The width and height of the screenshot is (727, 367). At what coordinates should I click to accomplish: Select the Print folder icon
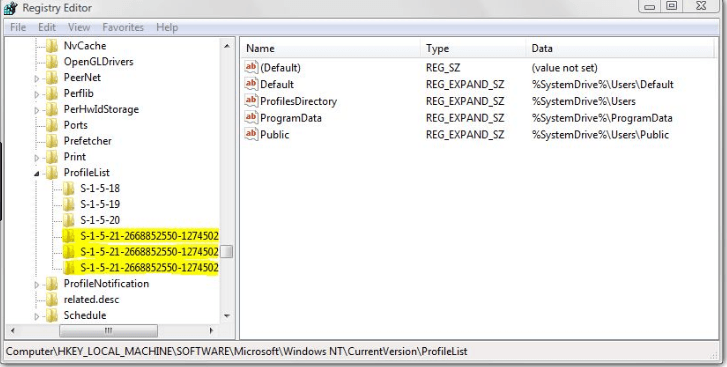pos(52,157)
